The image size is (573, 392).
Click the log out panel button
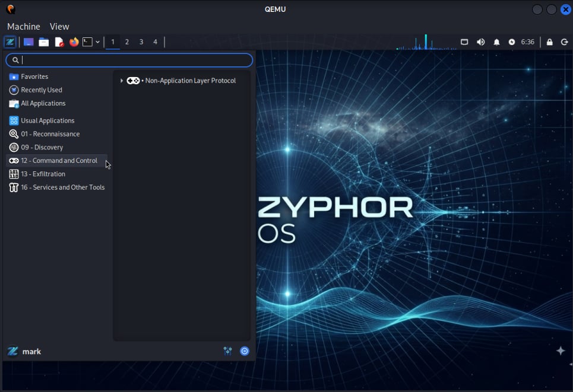(564, 42)
